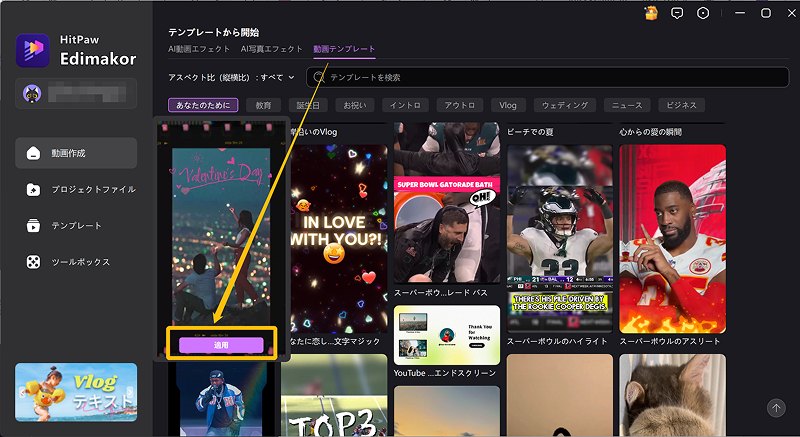The width and height of the screenshot is (800, 437).
Task: Click the YouTube ...エンドスクリーン caption
Action: pos(445,373)
